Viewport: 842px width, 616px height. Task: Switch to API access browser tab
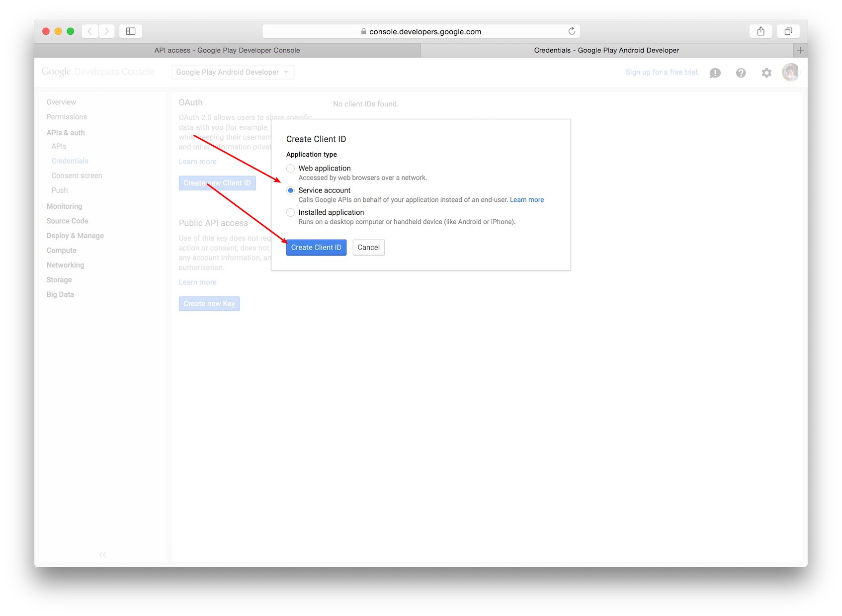click(x=227, y=50)
